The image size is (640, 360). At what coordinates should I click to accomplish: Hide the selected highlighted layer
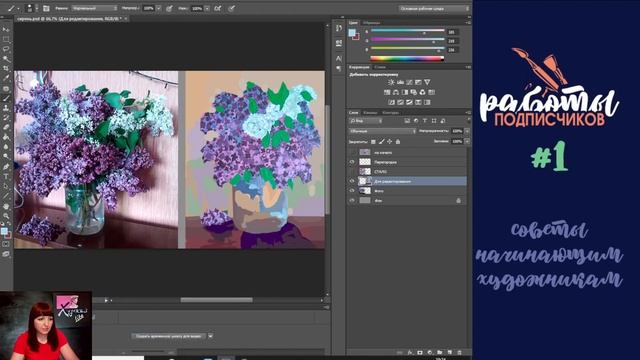(352, 181)
